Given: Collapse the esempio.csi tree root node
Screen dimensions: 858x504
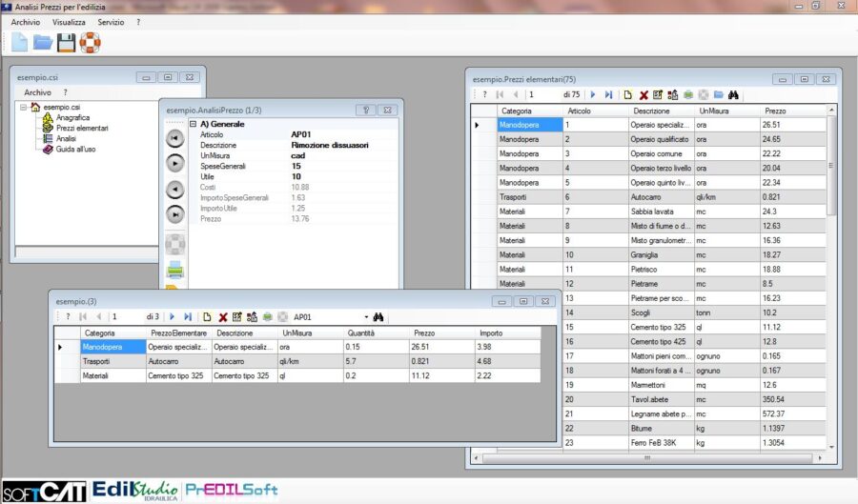Looking at the screenshot, I should (x=22, y=107).
